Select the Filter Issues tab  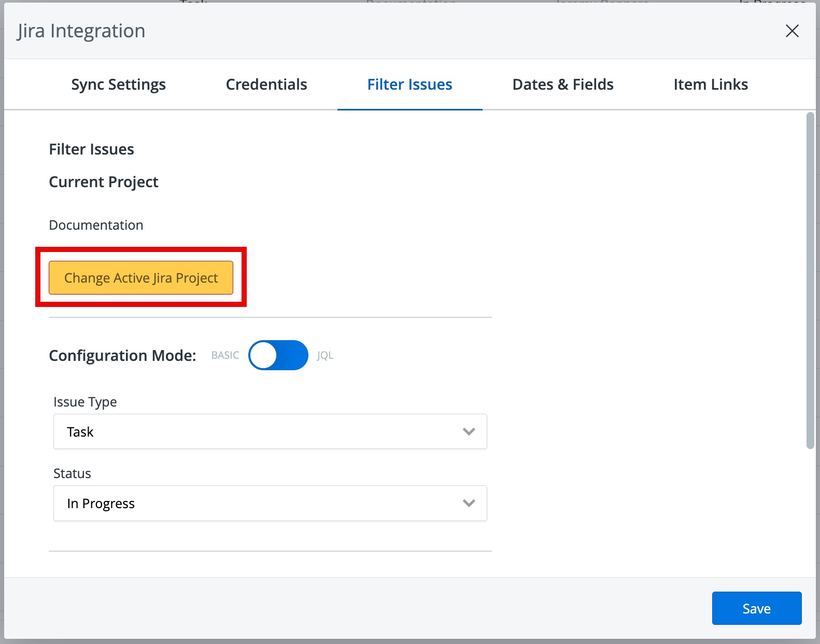(x=409, y=85)
